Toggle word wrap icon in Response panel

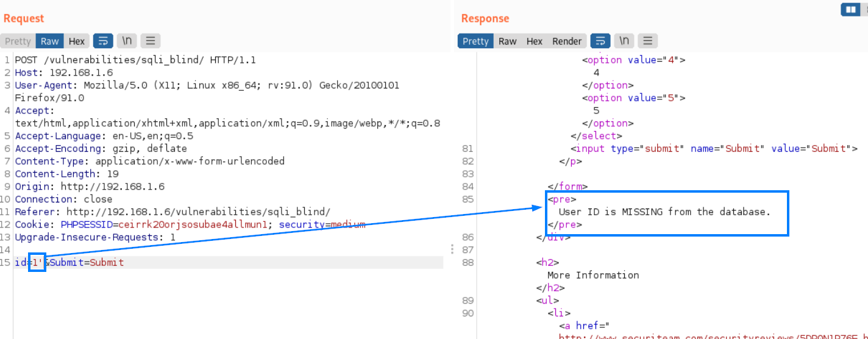click(x=600, y=41)
